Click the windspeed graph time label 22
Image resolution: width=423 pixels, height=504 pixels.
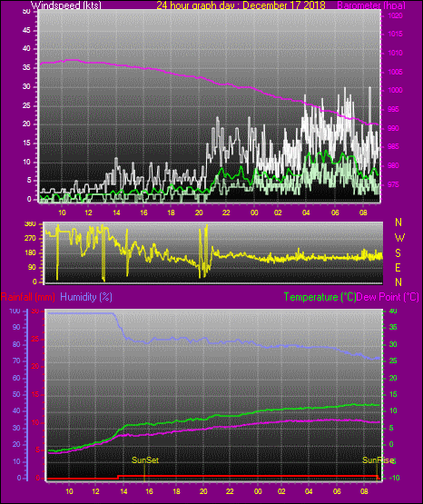[226, 212]
